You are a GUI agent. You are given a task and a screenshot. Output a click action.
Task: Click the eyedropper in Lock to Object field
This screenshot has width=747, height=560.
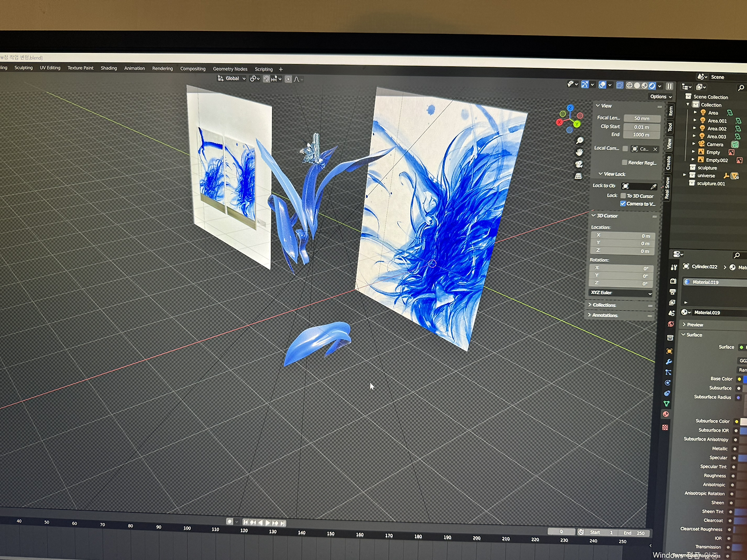coord(653,187)
